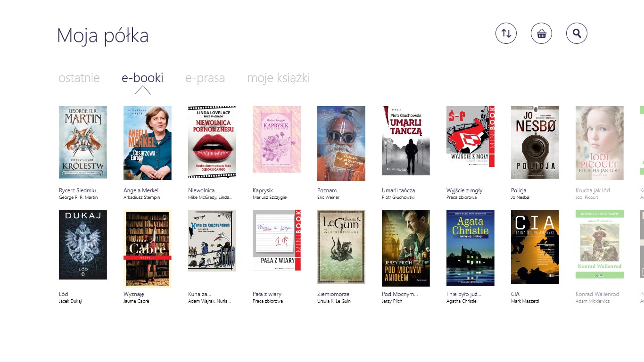The height and width of the screenshot is (362, 644).
Task: Open the shopping basket icon
Action: point(541,33)
